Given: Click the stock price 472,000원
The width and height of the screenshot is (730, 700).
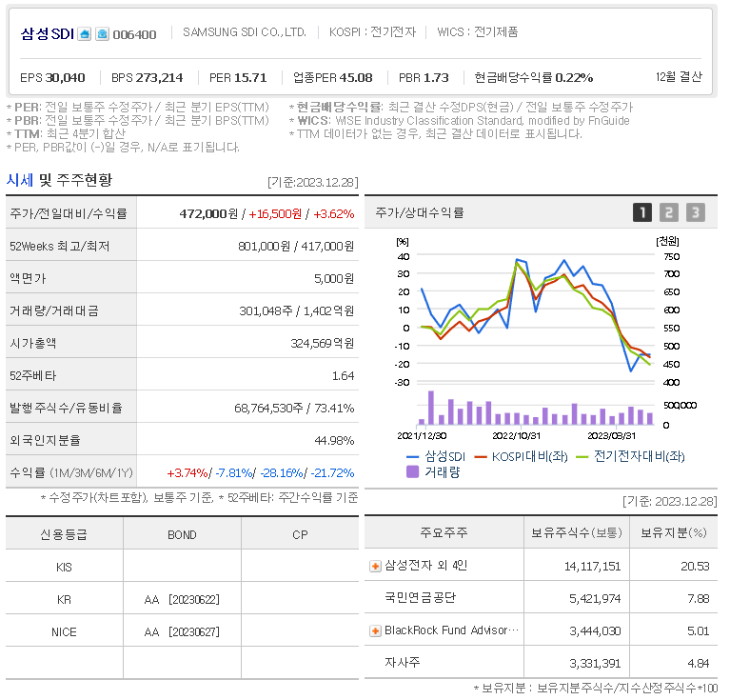Looking at the screenshot, I should 208,213.
